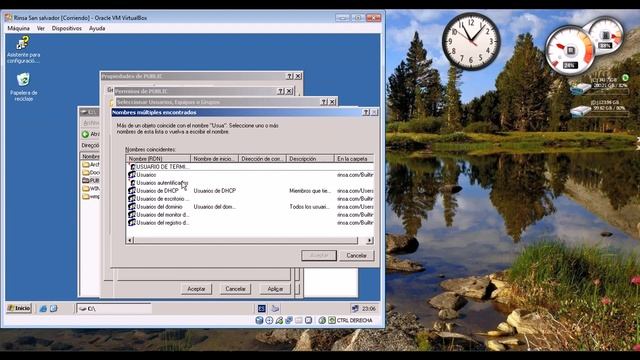This screenshot has height=360, width=640.
Task: Click the 'Usuarios de DHCP' logon name cell
Action: tap(215, 191)
